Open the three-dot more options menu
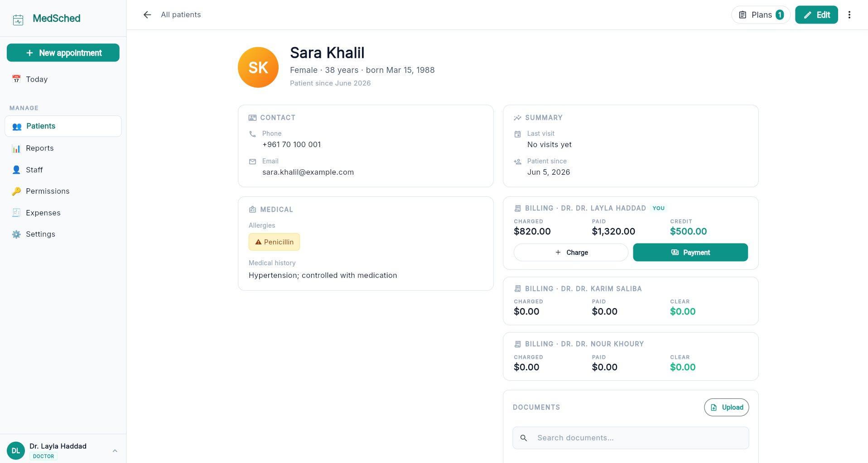Image resolution: width=868 pixels, height=463 pixels. point(849,15)
